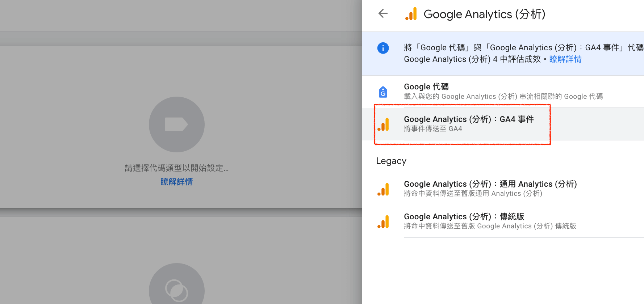Select Google Analytics (分析):通用 Analytics option
644x304 pixels.
[x=503, y=189]
